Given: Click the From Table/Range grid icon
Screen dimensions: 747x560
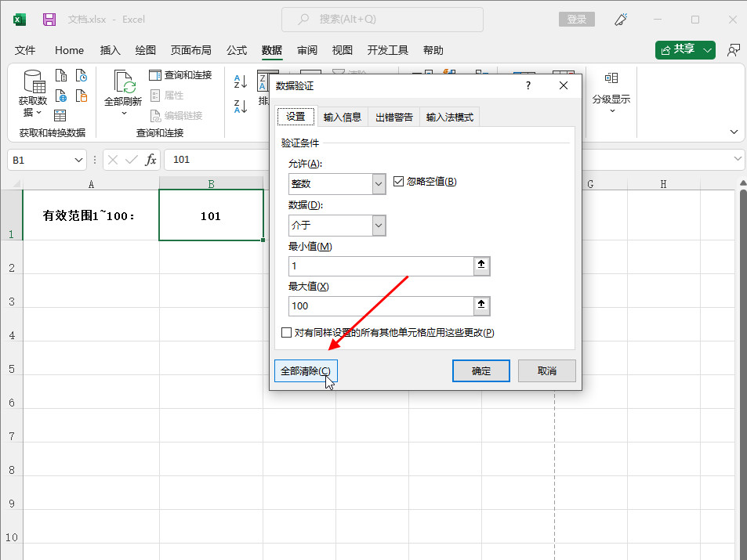Looking at the screenshot, I should tap(60, 116).
